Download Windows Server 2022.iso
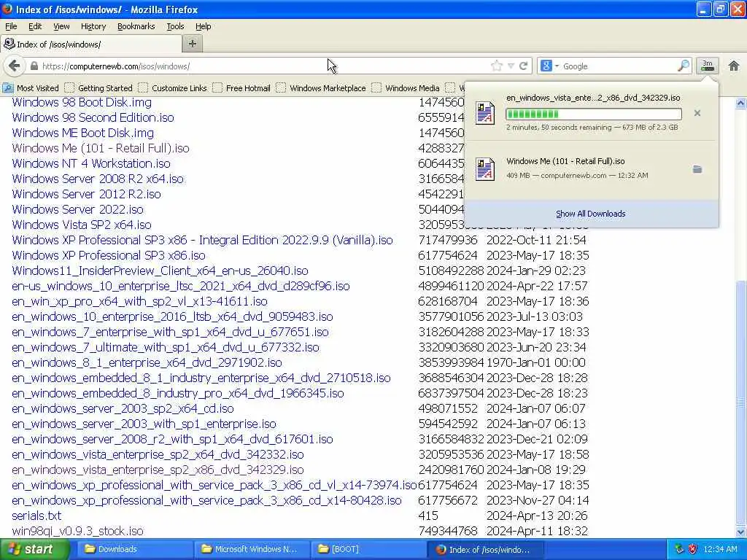 point(77,209)
